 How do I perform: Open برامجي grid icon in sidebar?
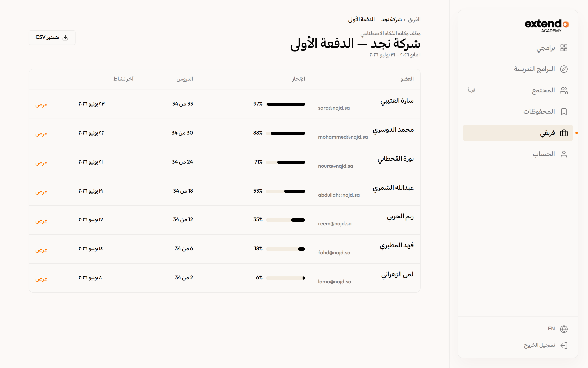(x=564, y=48)
